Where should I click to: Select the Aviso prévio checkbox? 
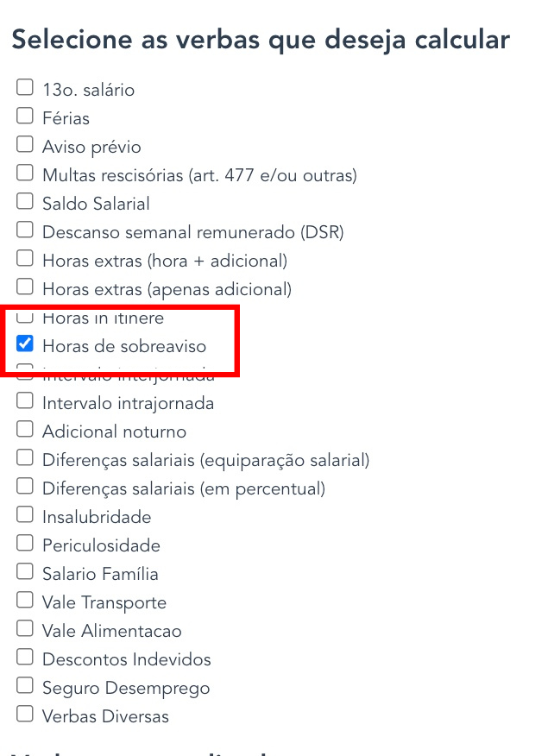tap(25, 144)
